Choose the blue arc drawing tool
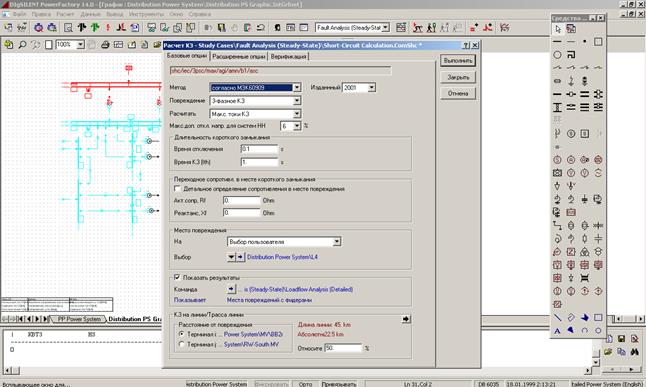The height and width of the screenshot is (387, 646). coord(585,331)
